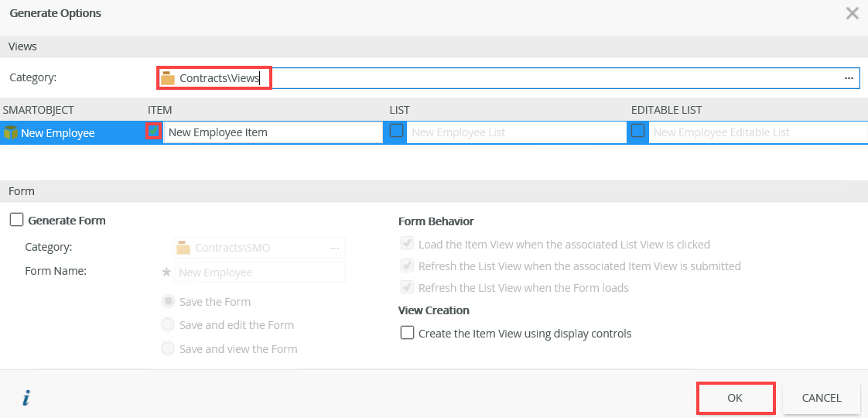Enable the Editable List view checkbox
The height and width of the screenshot is (418, 868).
(638, 131)
